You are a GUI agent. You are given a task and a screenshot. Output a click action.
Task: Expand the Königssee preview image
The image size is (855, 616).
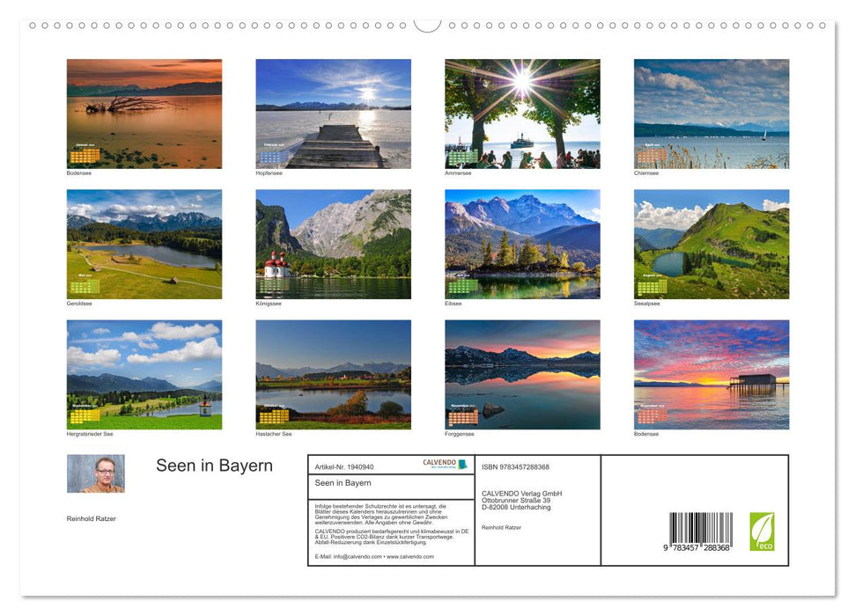(333, 244)
